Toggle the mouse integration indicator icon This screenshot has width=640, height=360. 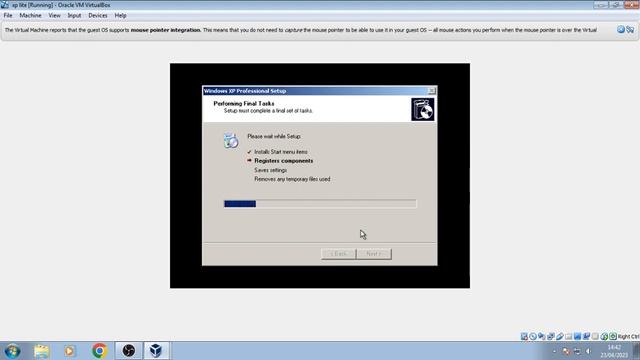tap(604, 336)
